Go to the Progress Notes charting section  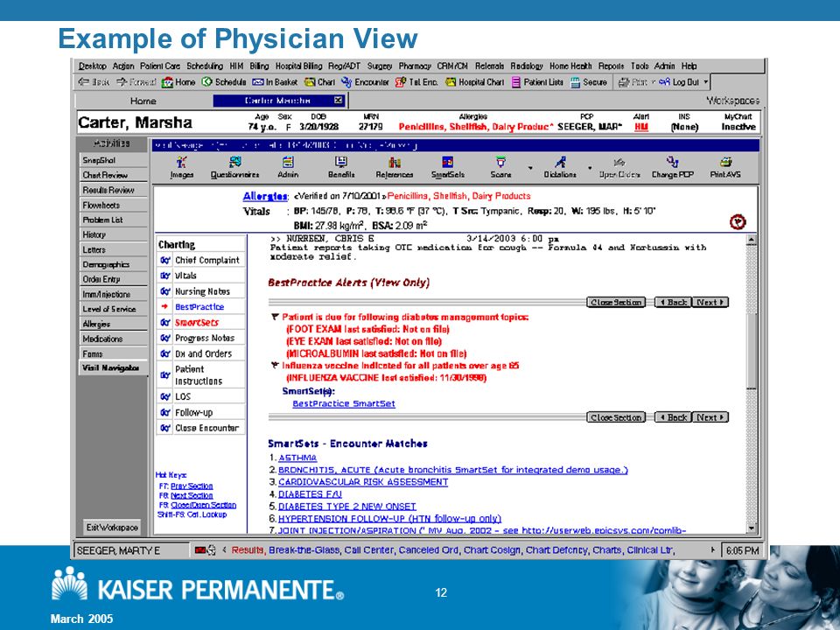click(201, 338)
